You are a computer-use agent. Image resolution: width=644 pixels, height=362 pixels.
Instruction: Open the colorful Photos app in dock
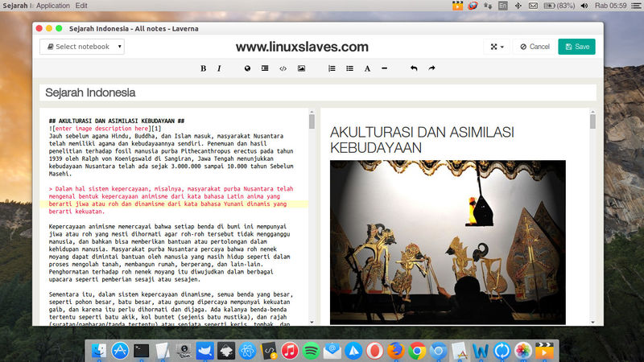tap(522, 351)
